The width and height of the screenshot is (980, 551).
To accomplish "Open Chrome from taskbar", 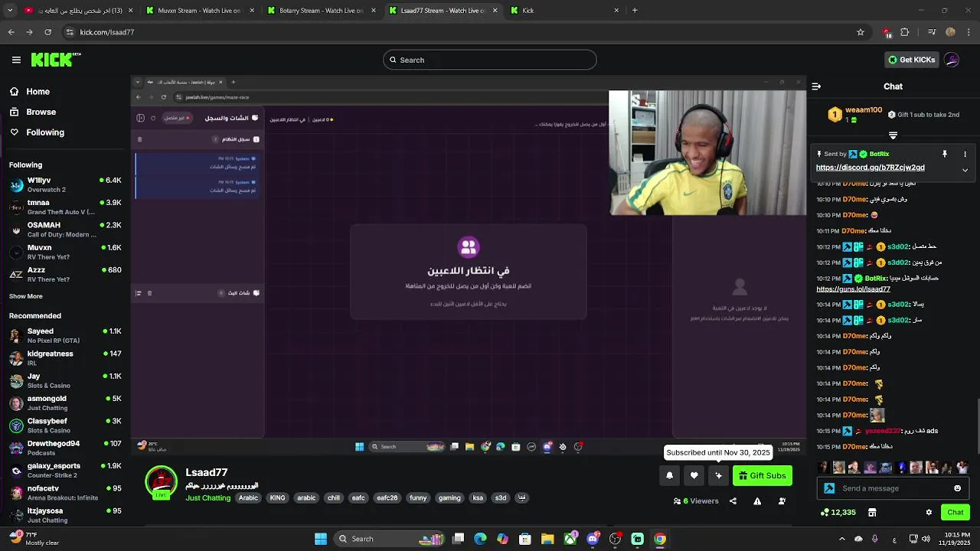I will (660, 539).
